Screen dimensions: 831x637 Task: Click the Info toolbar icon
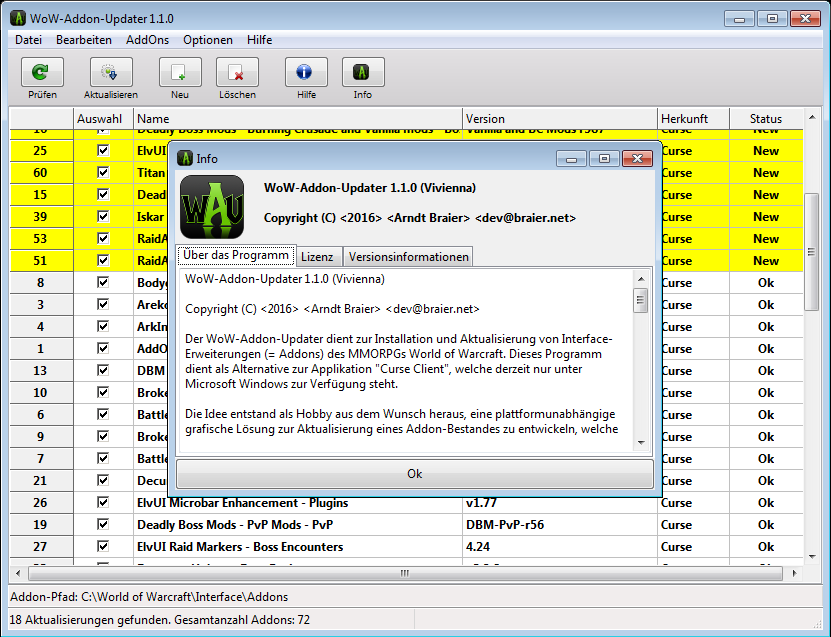[363, 72]
